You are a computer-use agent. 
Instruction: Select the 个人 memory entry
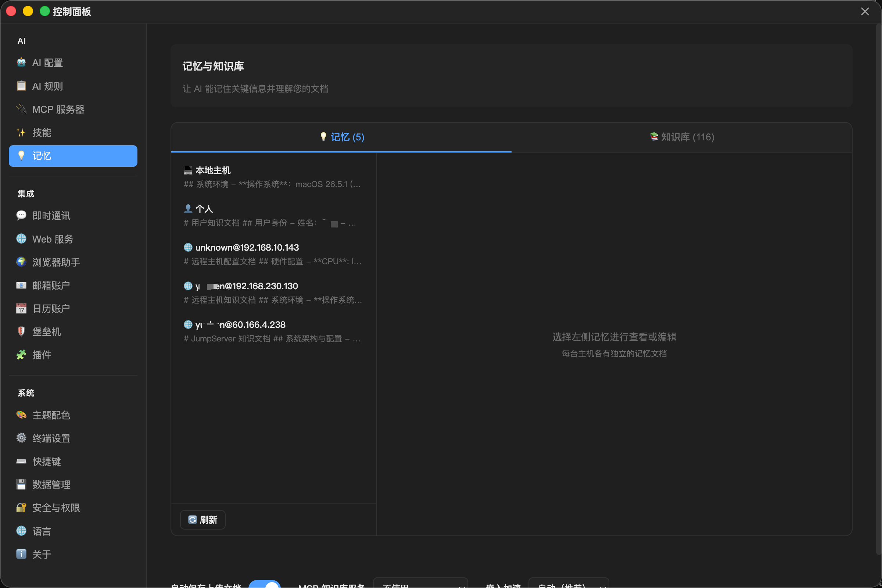(273, 216)
